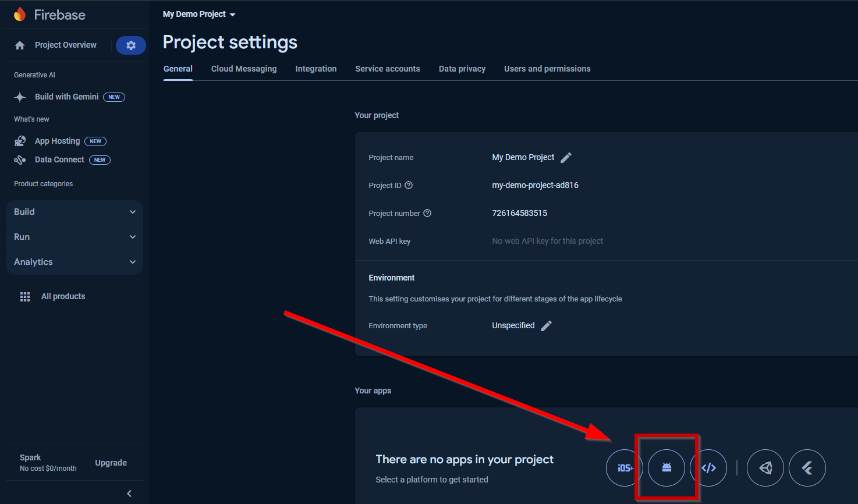Open All products page
Screen dimensions: 858x504
click(x=63, y=296)
